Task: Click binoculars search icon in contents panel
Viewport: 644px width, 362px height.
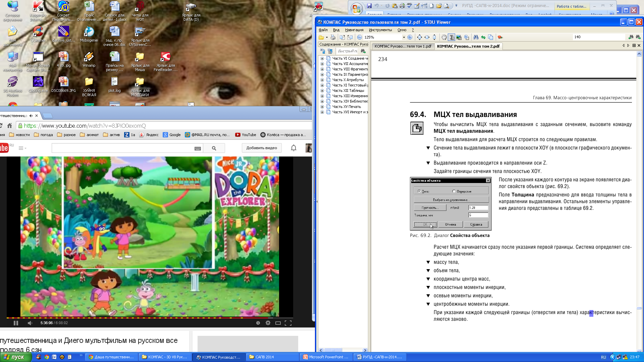Action: click(x=363, y=51)
